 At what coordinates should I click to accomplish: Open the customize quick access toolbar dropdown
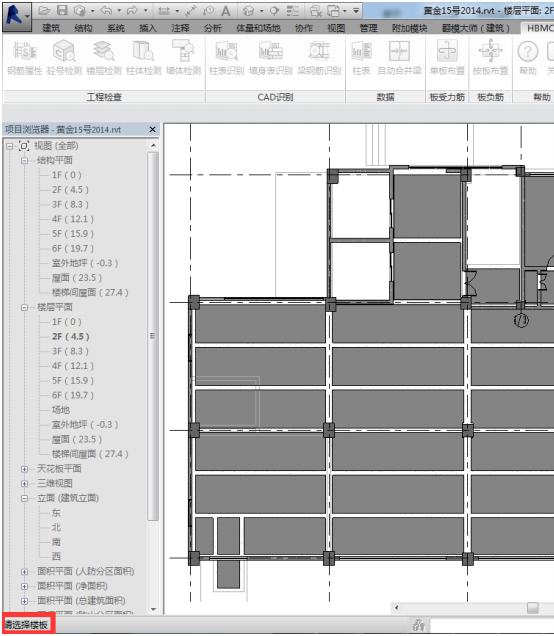pyautogui.click(x=356, y=11)
